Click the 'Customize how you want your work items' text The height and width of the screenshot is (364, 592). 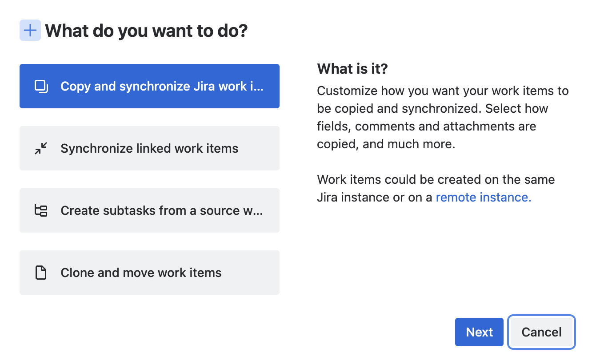(443, 118)
